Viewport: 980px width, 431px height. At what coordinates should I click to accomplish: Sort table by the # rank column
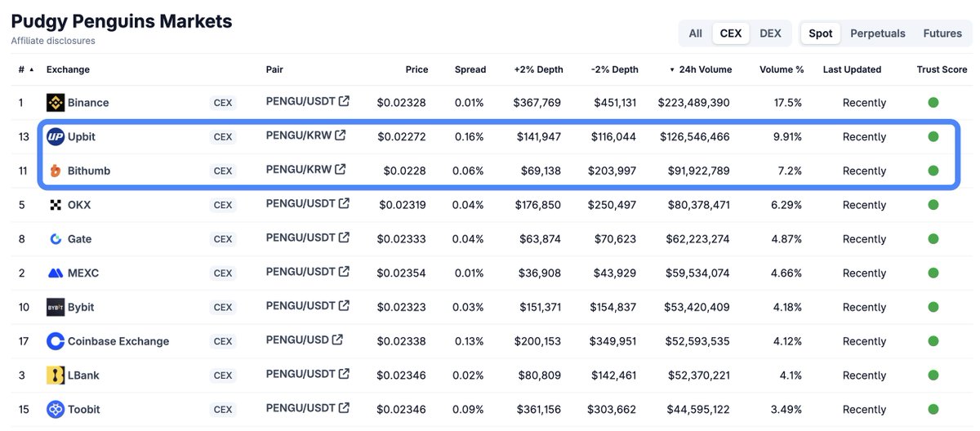(25, 69)
